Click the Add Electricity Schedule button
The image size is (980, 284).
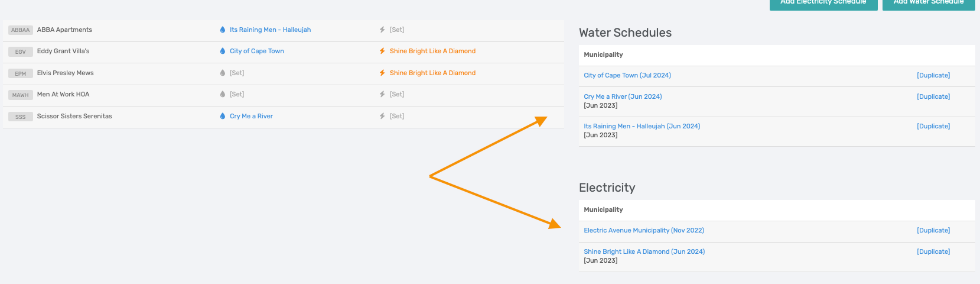click(823, 4)
